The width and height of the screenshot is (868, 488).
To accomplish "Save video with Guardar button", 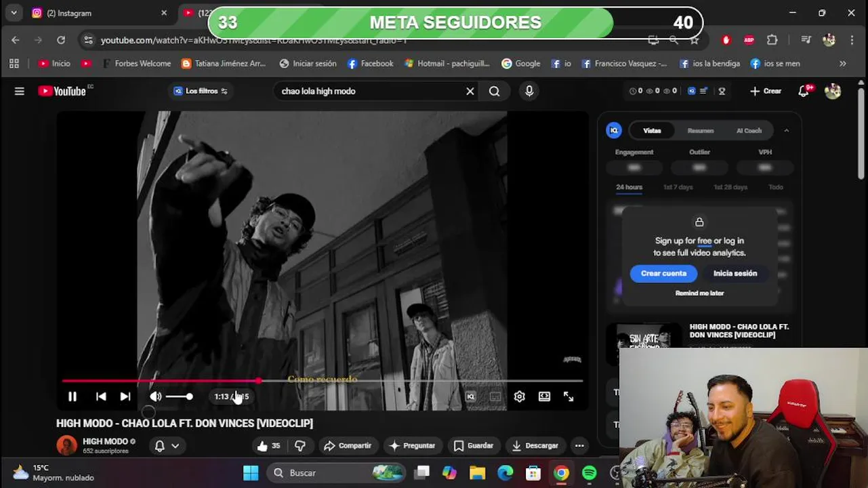I will pos(473,445).
